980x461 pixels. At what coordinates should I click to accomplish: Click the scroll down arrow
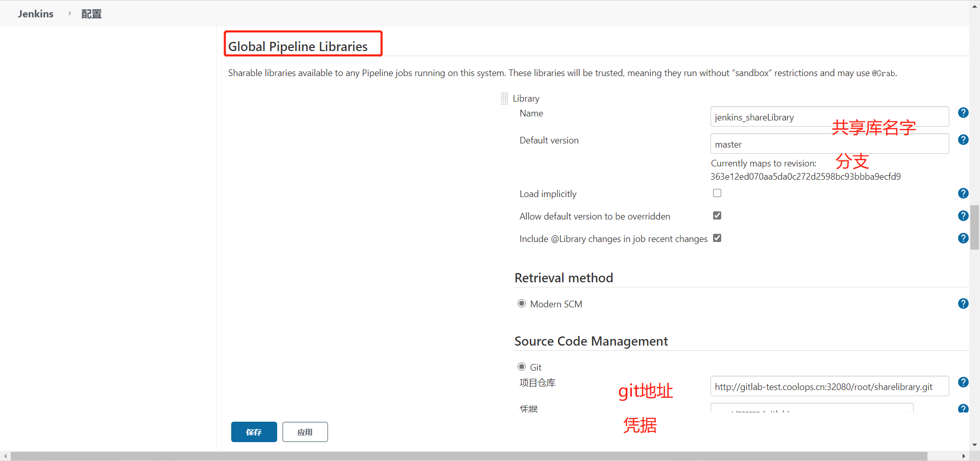pyautogui.click(x=974, y=445)
